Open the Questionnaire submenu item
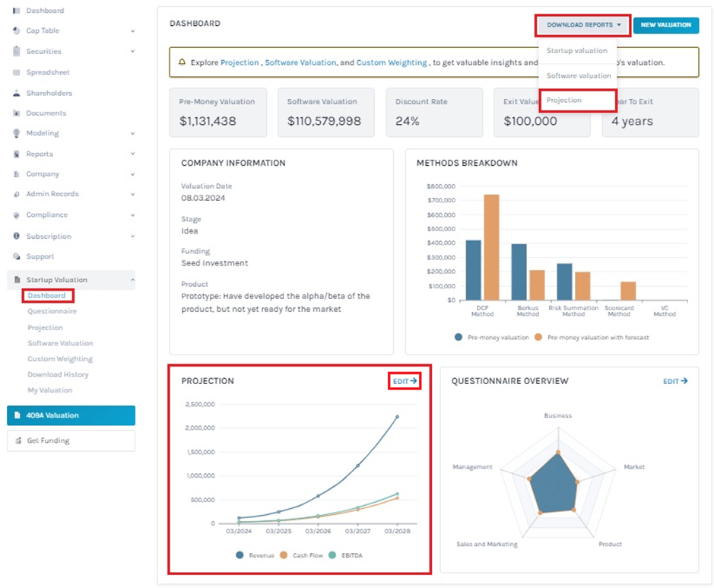Screen dimensions: 714x588 coord(52,311)
